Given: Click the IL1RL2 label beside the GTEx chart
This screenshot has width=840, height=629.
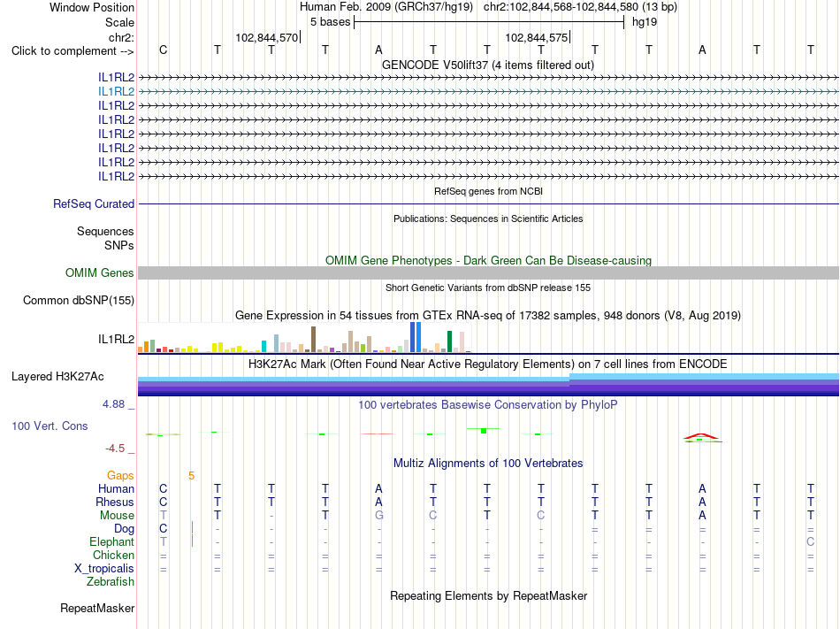Looking at the screenshot, I should click(x=116, y=339).
